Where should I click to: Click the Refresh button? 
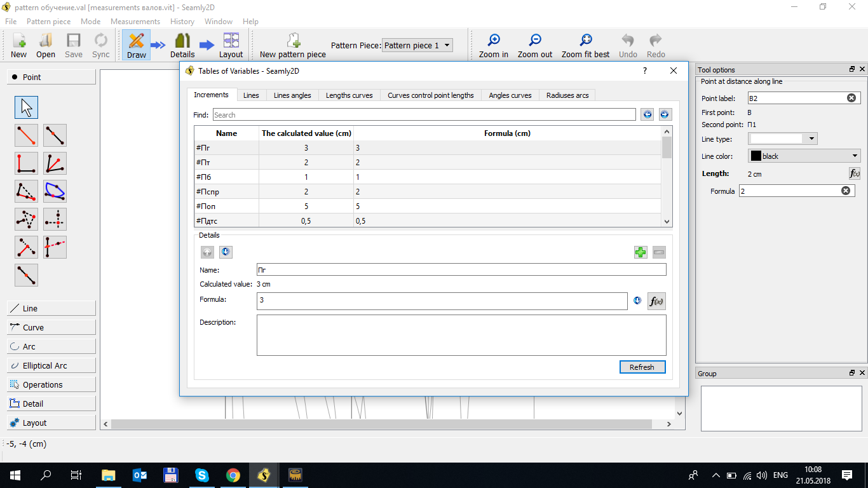coord(642,367)
